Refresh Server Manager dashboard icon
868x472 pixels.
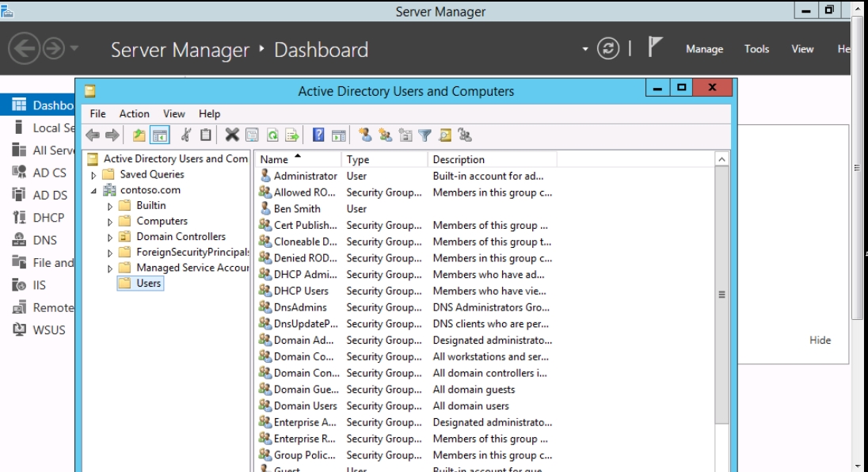tap(607, 48)
